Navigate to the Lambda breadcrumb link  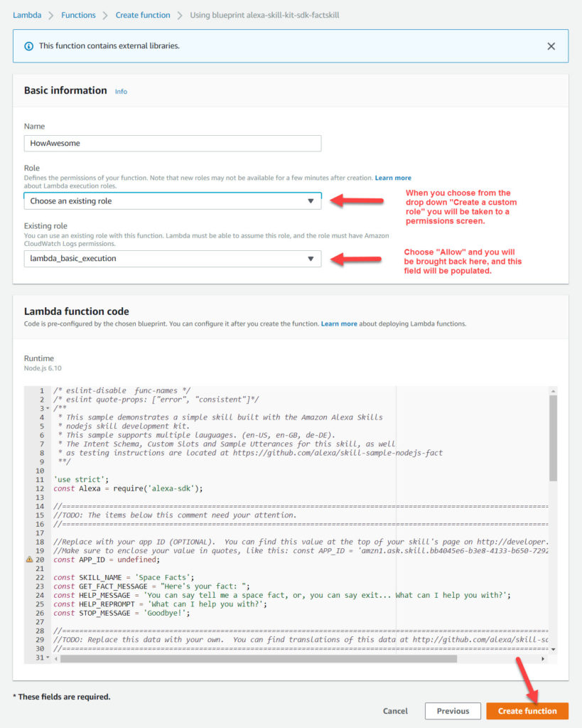point(27,14)
